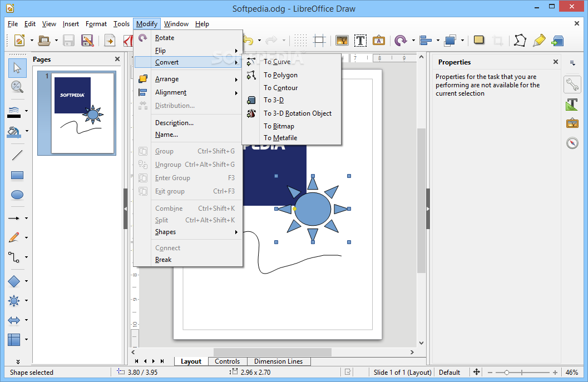Click the Align objects toolbar icon
Screen dimensions: 588x382
click(426, 40)
